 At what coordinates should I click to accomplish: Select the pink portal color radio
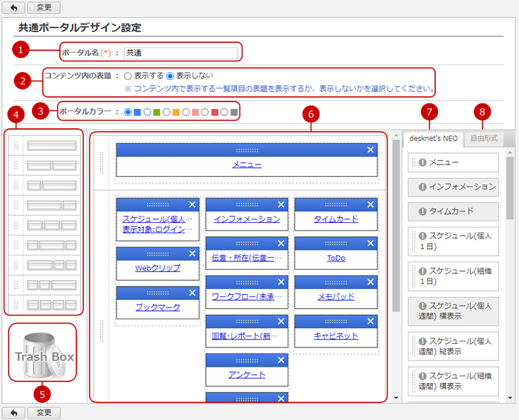[186, 112]
